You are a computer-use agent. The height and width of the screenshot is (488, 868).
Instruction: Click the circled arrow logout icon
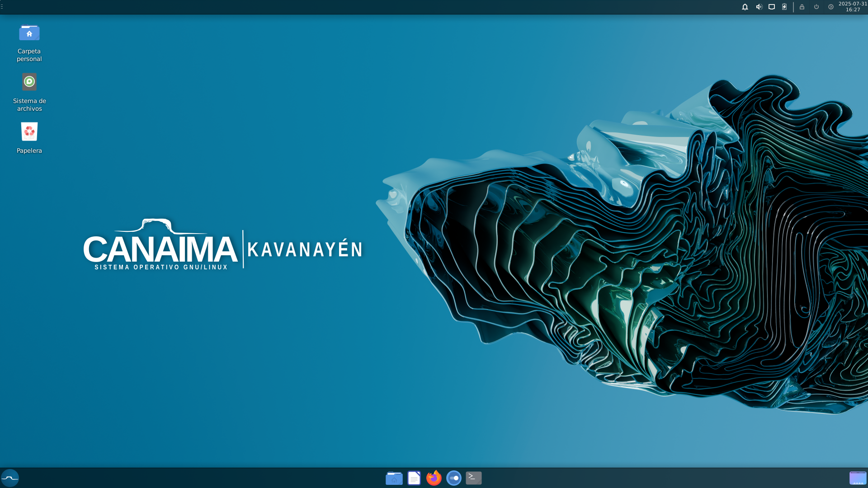pyautogui.click(x=831, y=7)
